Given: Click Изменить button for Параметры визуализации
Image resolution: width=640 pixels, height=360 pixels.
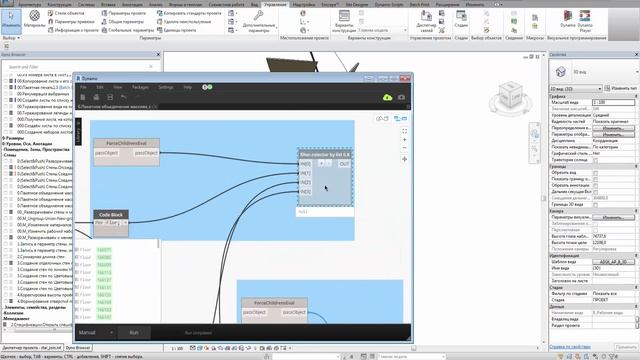Looking at the screenshot, I should tap(613, 218).
